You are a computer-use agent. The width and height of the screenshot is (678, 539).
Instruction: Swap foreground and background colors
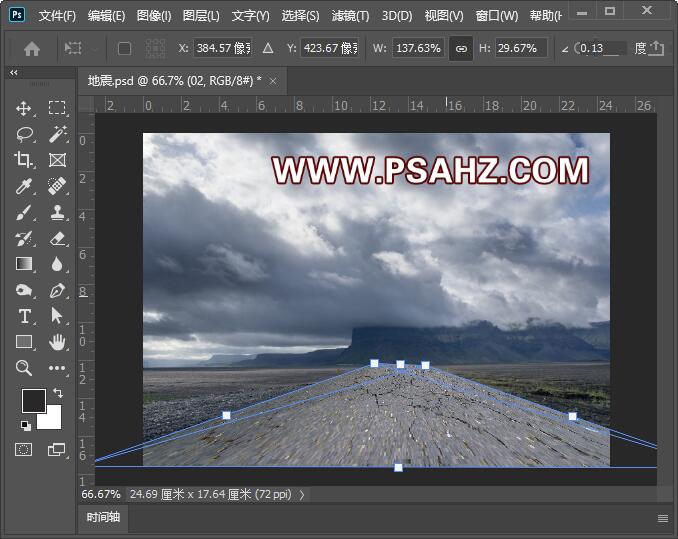[x=58, y=392]
